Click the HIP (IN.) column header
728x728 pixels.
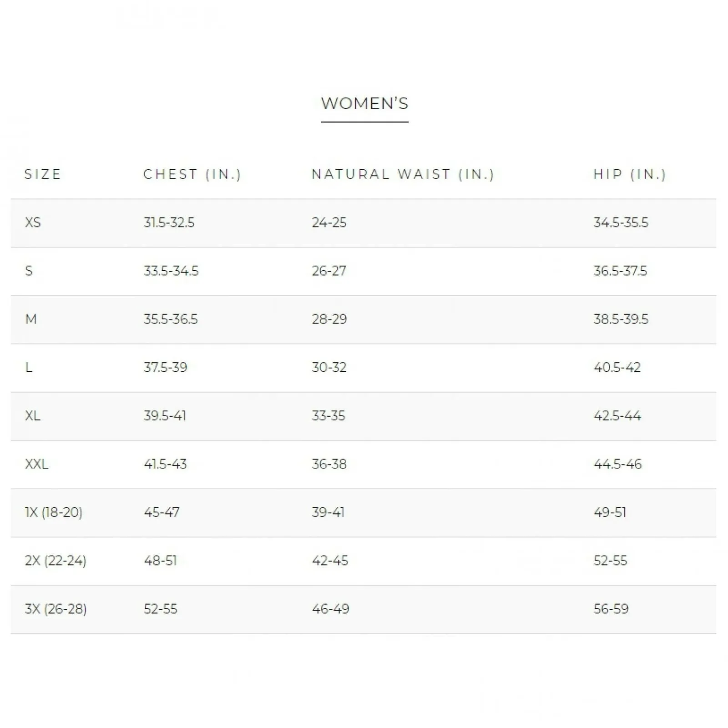pos(630,174)
